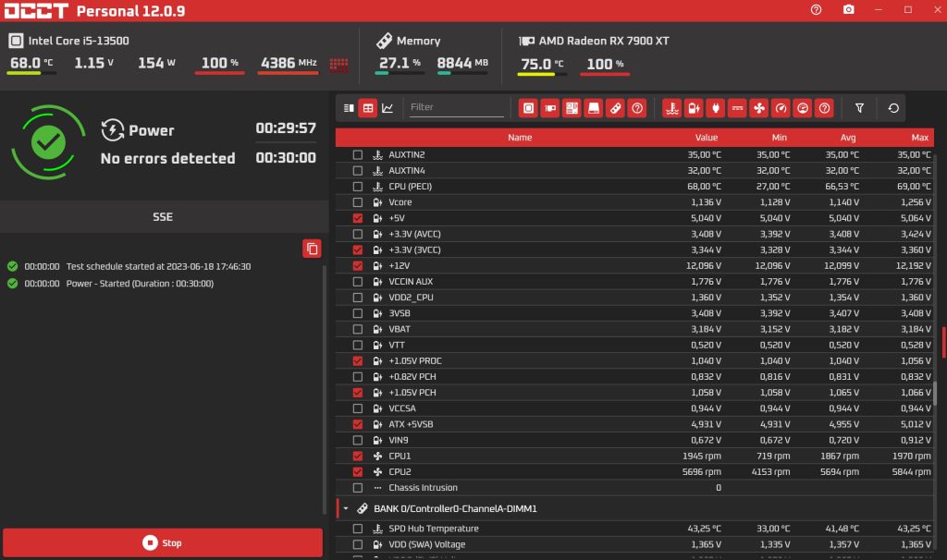This screenshot has height=560, width=947.
Task: Toggle current sensors filter icon
Action: (x=737, y=108)
